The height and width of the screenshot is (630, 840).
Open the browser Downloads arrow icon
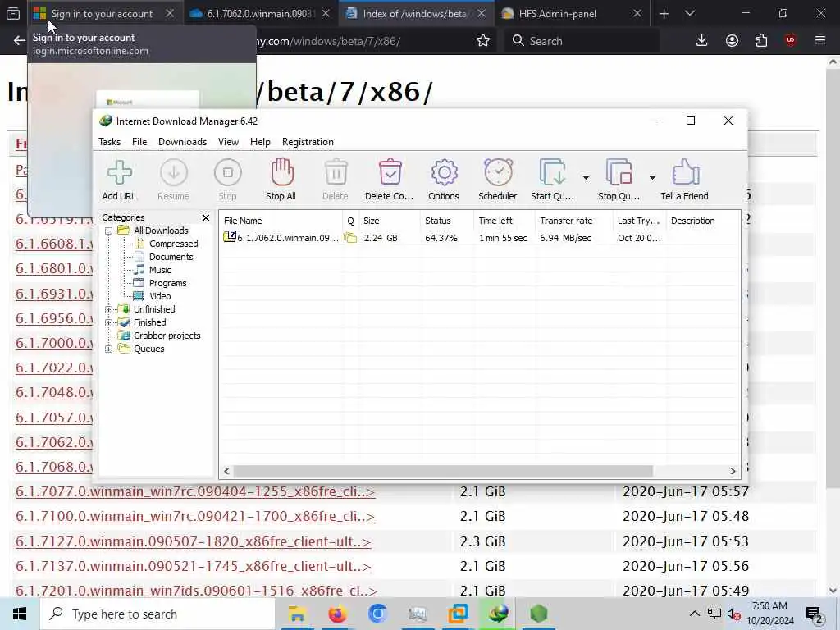tap(702, 41)
